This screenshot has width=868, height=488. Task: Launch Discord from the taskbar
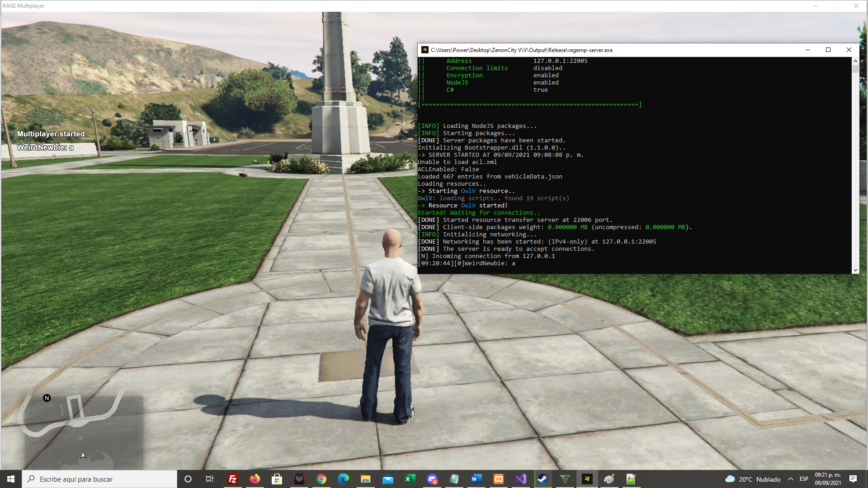(432, 479)
